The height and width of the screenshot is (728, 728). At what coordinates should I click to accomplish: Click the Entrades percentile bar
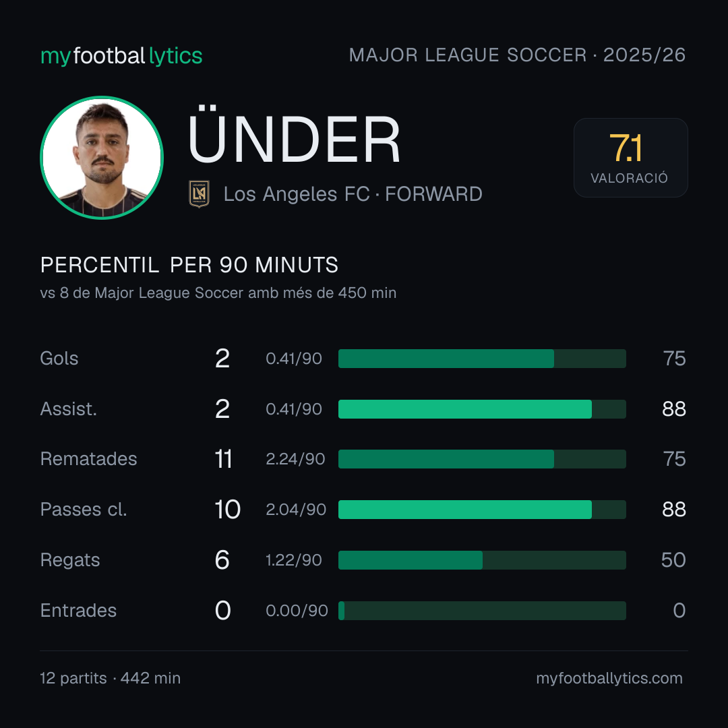[x=482, y=611]
